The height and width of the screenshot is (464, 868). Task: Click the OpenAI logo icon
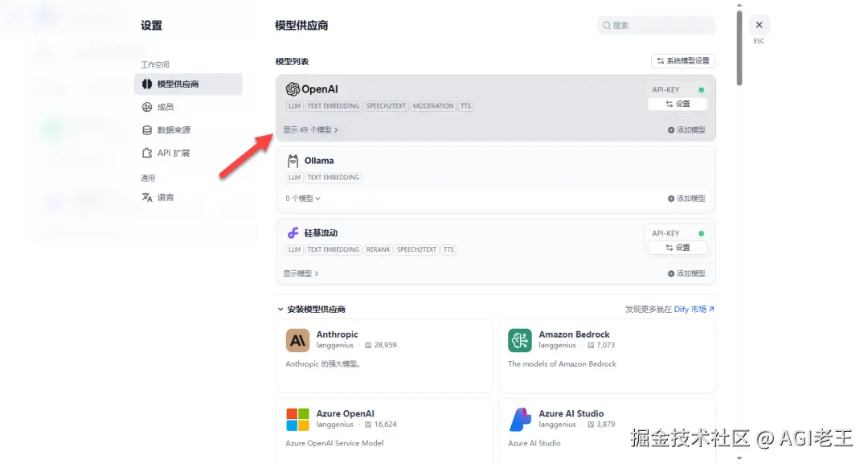[x=293, y=89]
